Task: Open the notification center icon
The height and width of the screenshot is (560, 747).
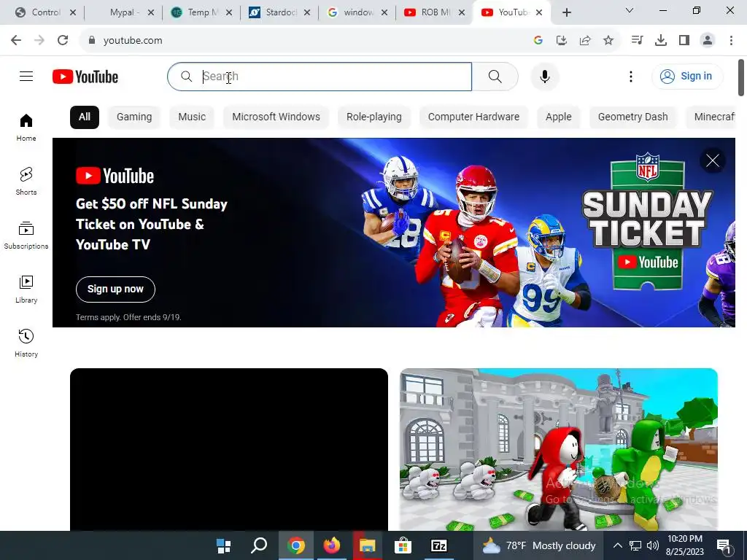Action: 724,545
